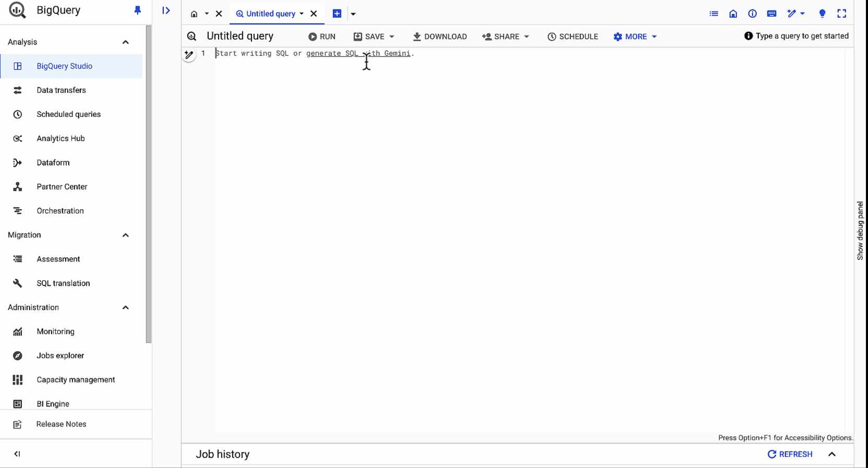Click the Jobs explorer compass icon

point(18,356)
